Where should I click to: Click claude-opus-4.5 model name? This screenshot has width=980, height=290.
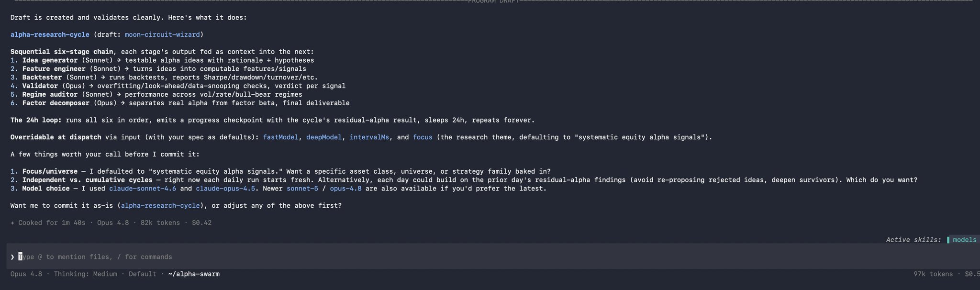coord(225,189)
